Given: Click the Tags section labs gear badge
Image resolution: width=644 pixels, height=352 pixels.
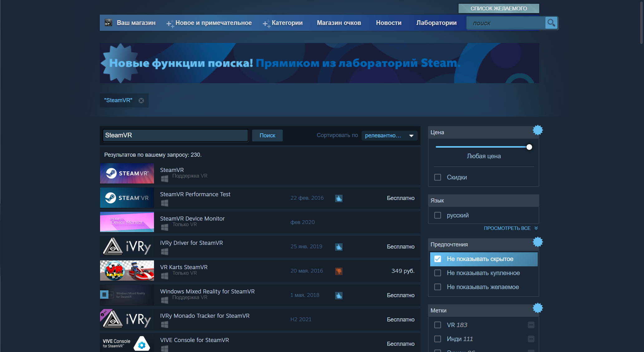Looking at the screenshot, I should click(538, 308).
